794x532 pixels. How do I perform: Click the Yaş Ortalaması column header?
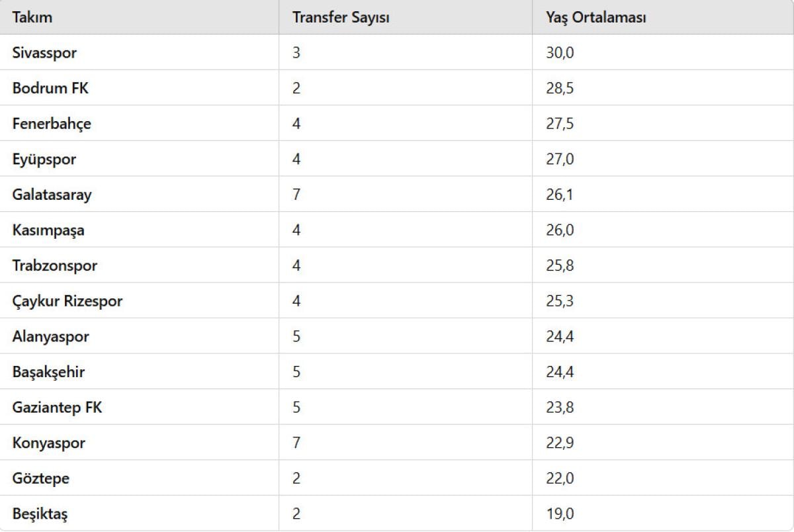[595, 17]
